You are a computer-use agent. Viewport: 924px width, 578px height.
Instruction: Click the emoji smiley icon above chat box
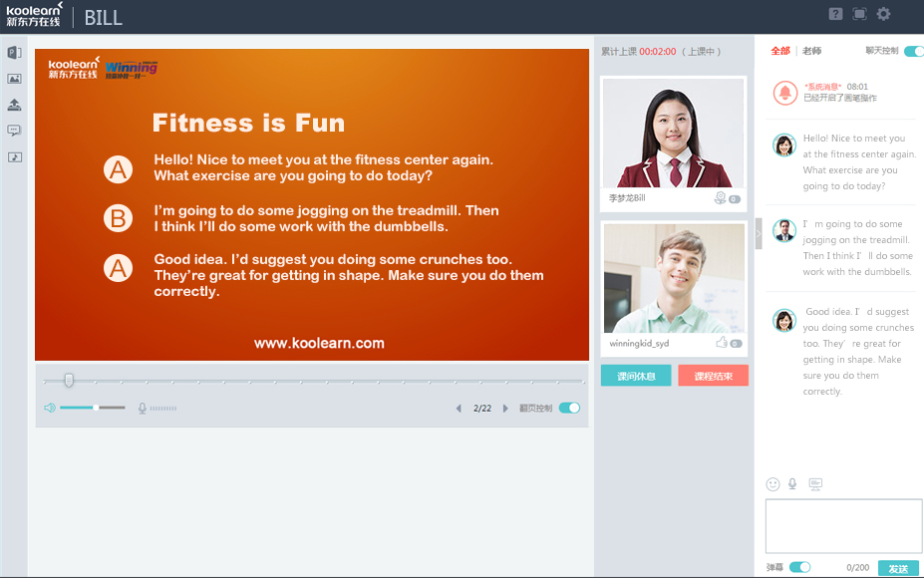[x=772, y=484]
